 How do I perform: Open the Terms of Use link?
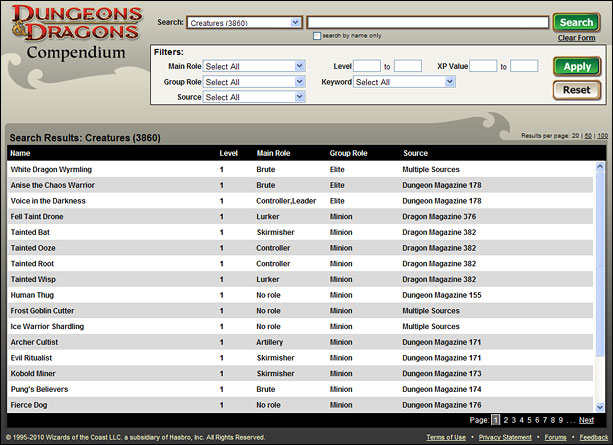pyautogui.click(x=446, y=437)
